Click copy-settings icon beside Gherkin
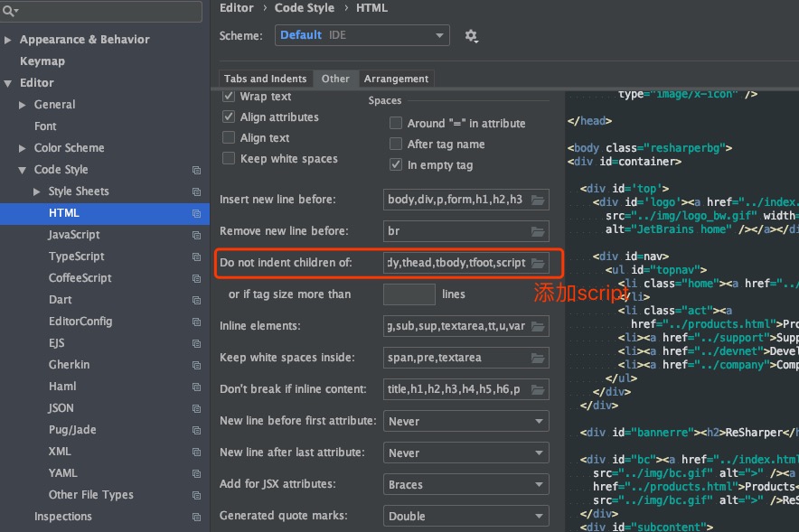 click(x=196, y=365)
